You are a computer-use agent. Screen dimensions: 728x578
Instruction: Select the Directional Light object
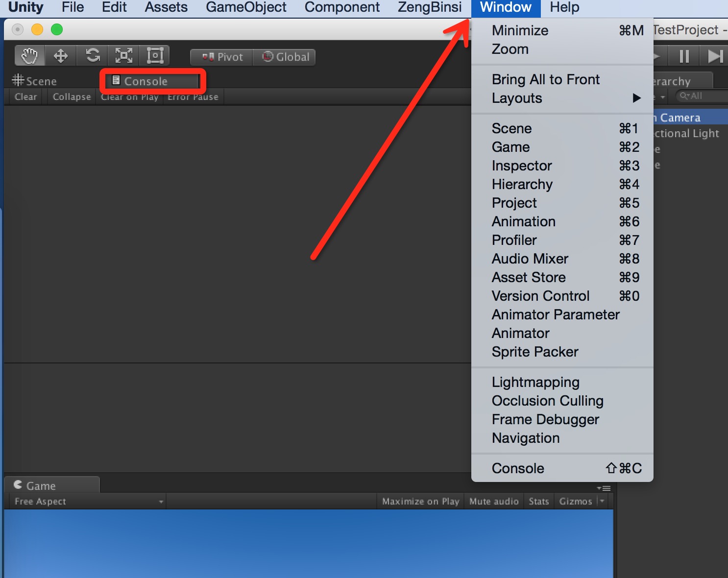tap(691, 133)
